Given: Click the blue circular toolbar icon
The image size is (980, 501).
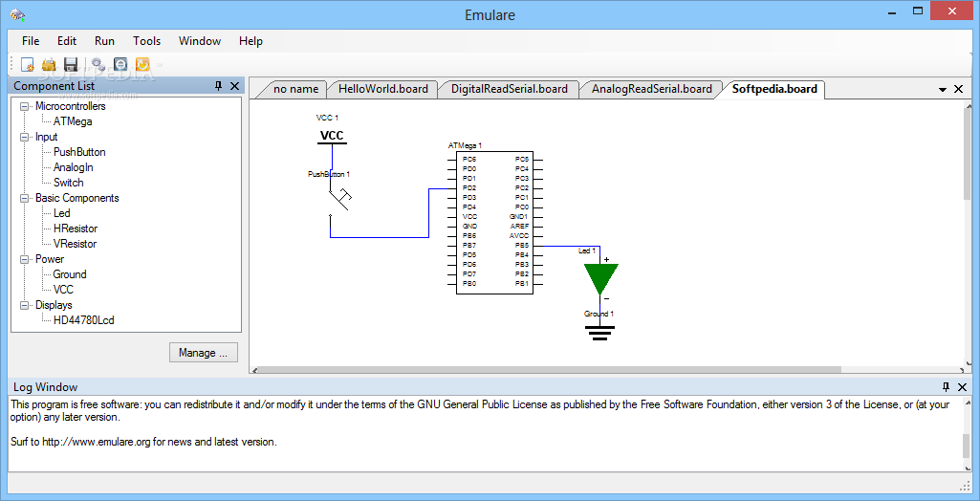Looking at the screenshot, I should [120, 64].
